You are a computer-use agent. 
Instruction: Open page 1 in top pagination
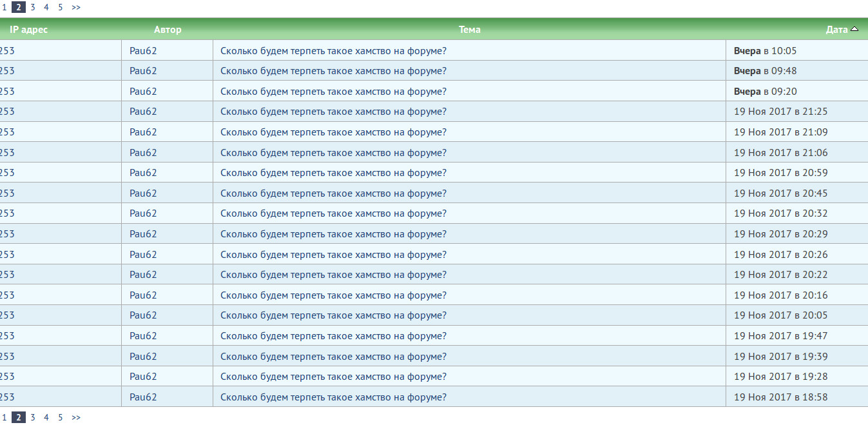(x=4, y=8)
